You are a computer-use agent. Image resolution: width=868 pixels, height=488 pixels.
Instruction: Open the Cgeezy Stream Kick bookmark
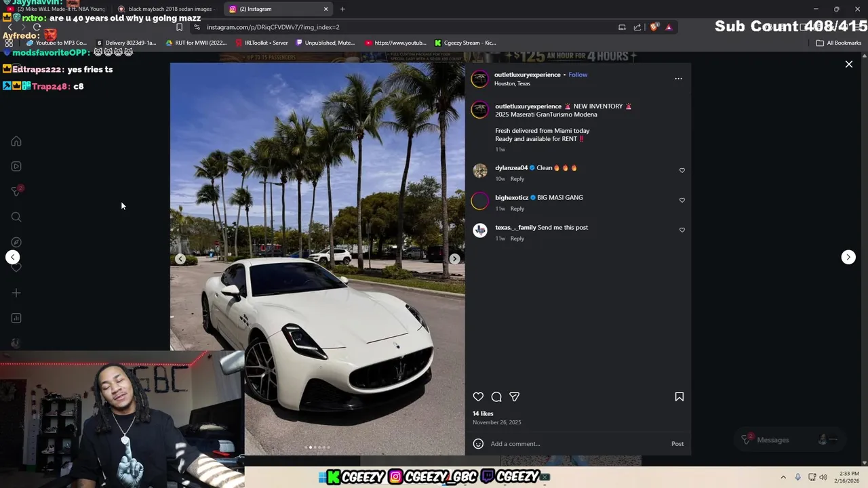coord(466,43)
